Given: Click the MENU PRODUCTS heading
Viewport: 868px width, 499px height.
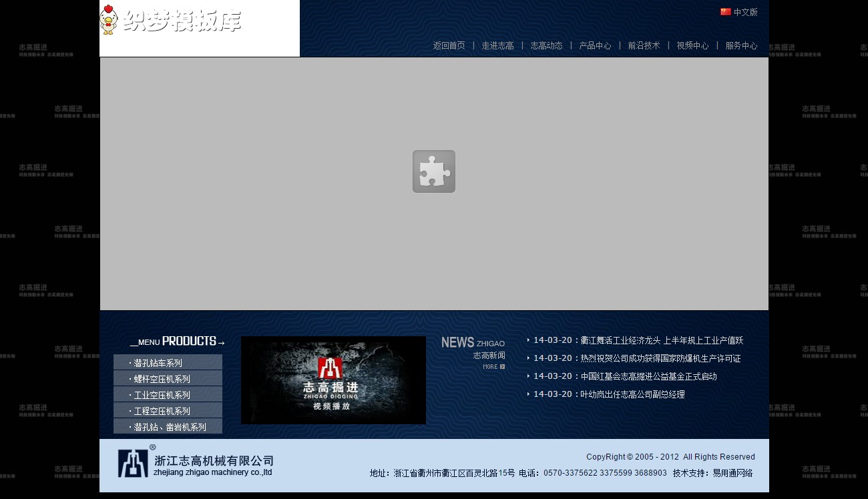Looking at the screenshot, I should pos(178,342).
